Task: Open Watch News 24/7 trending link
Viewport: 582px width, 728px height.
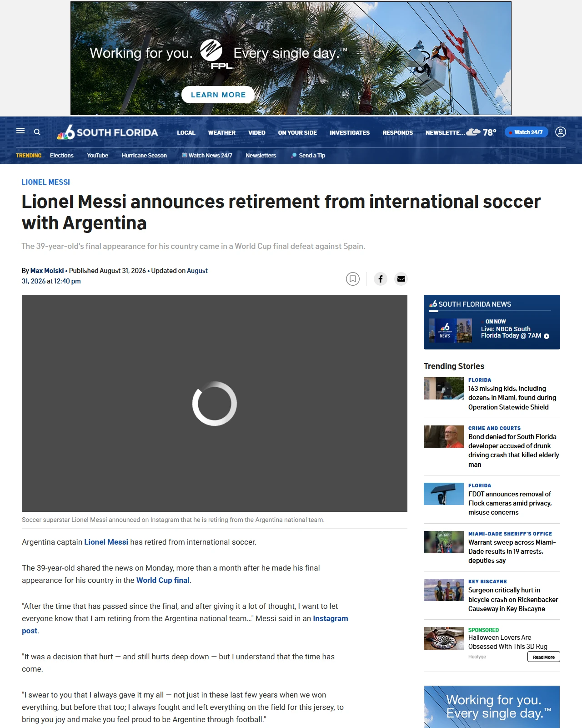Action: (207, 156)
